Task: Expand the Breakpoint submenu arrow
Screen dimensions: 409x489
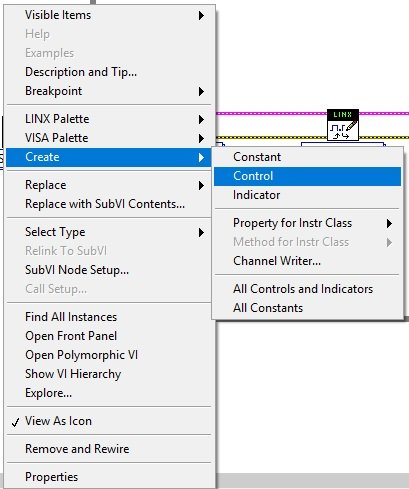Action: click(x=201, y=91)
